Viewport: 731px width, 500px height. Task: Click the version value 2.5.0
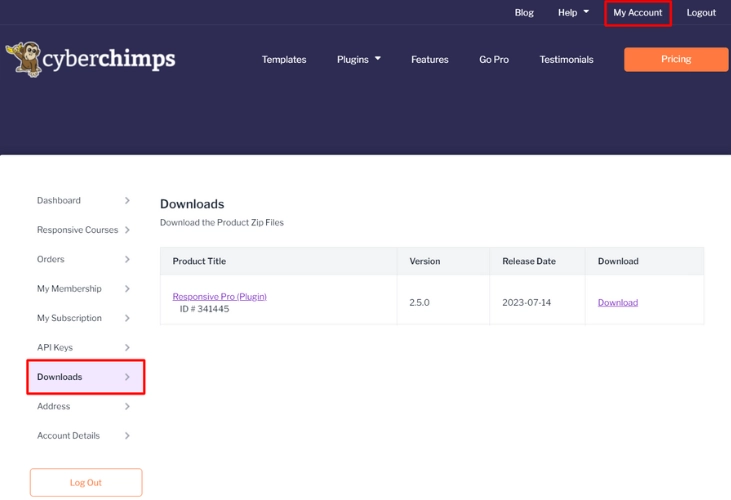click(419, 302)
